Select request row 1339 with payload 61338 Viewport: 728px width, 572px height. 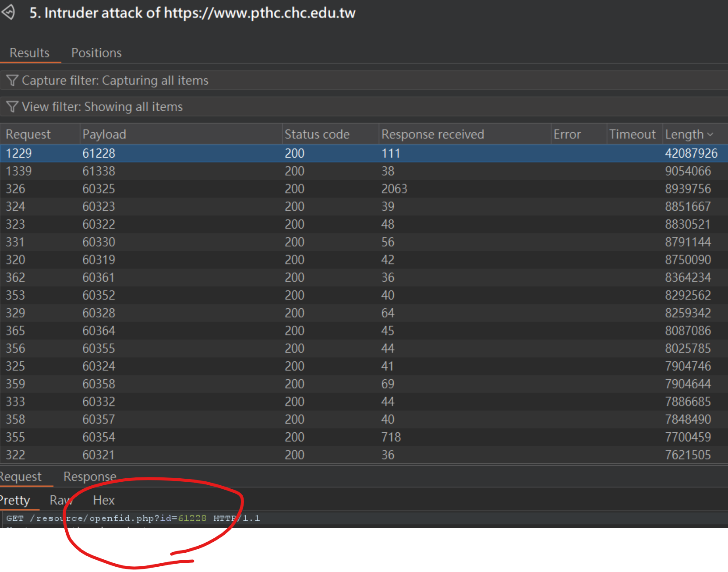tap(364, 171)
